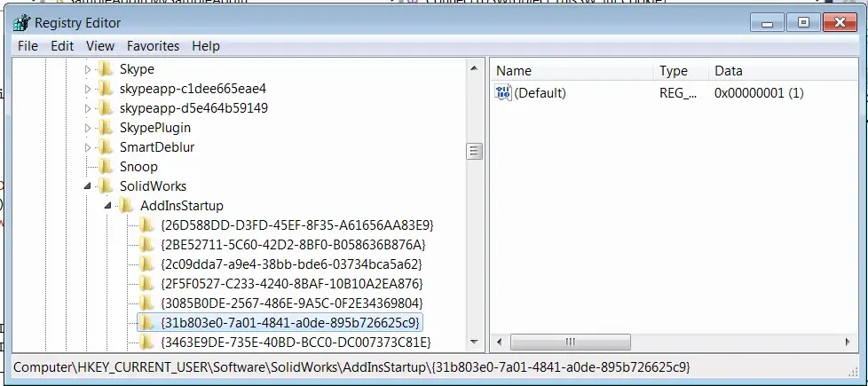Expand the skypeapp-c1dee665eae4 key

(x=88, y=89)
